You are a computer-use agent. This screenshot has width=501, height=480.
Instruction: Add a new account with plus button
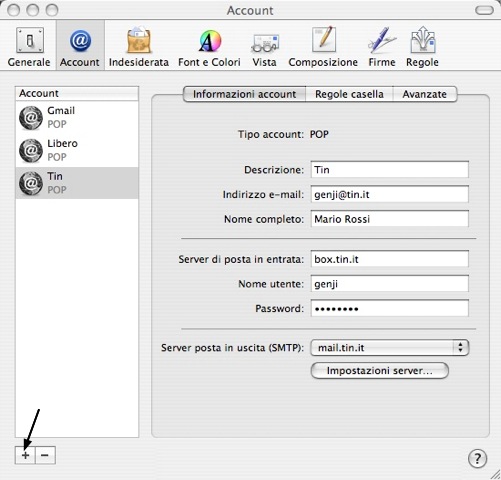click(x=25, y=455)
